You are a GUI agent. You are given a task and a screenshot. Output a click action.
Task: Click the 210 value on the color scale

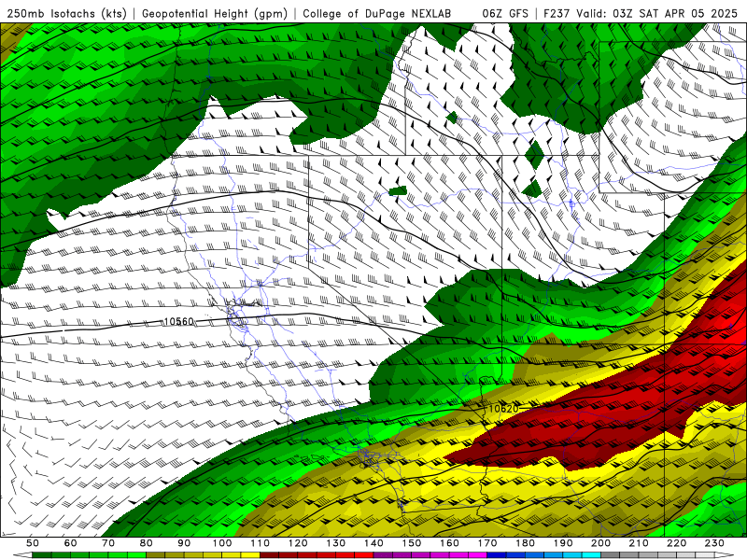point(639,543)
